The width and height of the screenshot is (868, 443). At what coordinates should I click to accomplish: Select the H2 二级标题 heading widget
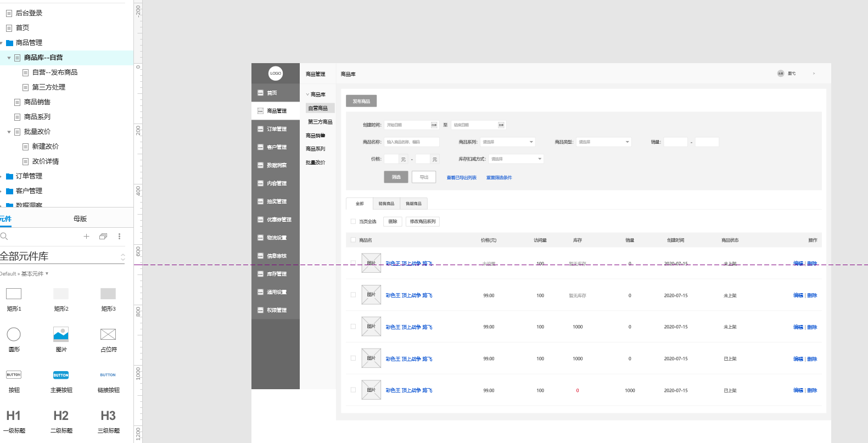(x=61, y=421)
